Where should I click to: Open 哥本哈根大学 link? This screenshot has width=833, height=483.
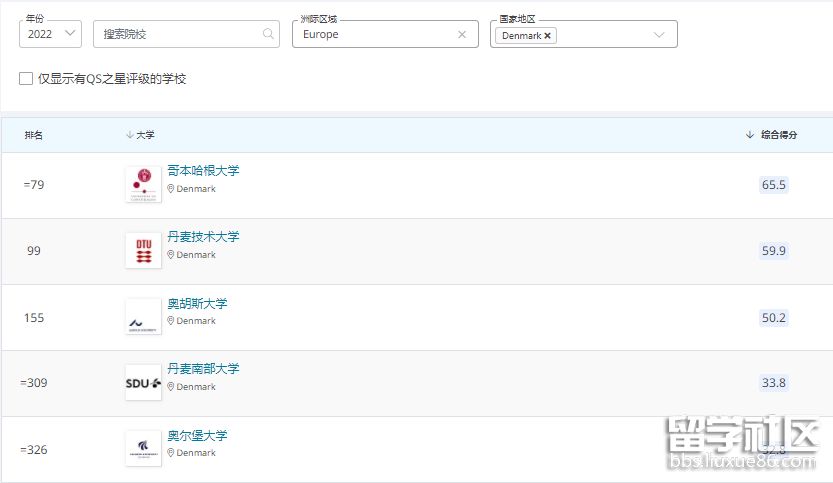click(203, 171)
